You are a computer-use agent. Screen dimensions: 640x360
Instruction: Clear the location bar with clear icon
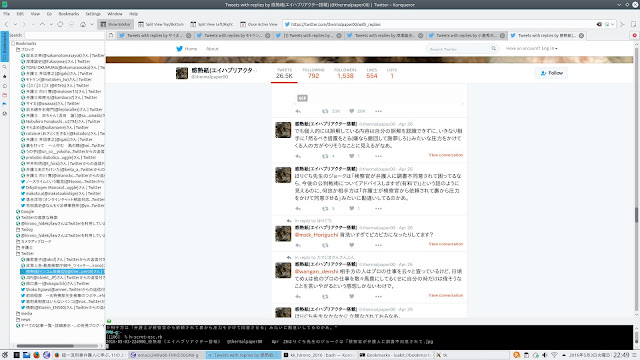point(599,24)
